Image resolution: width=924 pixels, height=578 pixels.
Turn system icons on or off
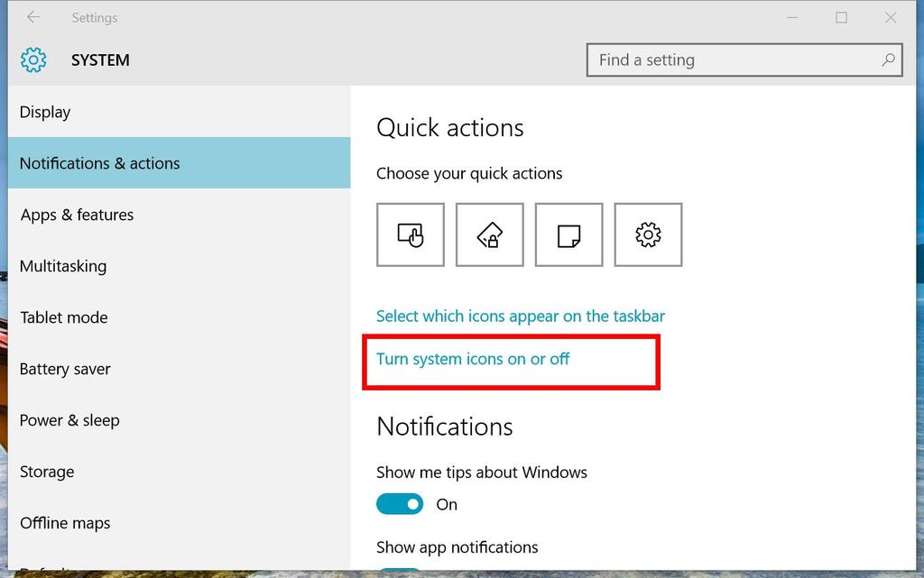[x=473, y=359]
